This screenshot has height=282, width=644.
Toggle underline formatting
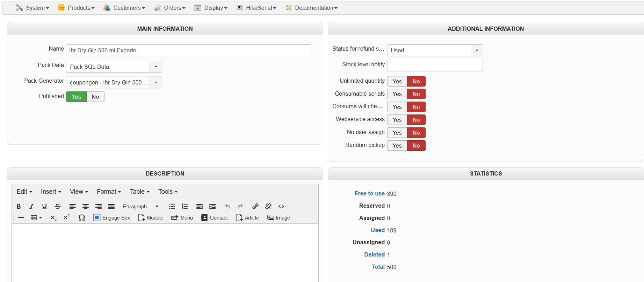[x=44, y=206]
